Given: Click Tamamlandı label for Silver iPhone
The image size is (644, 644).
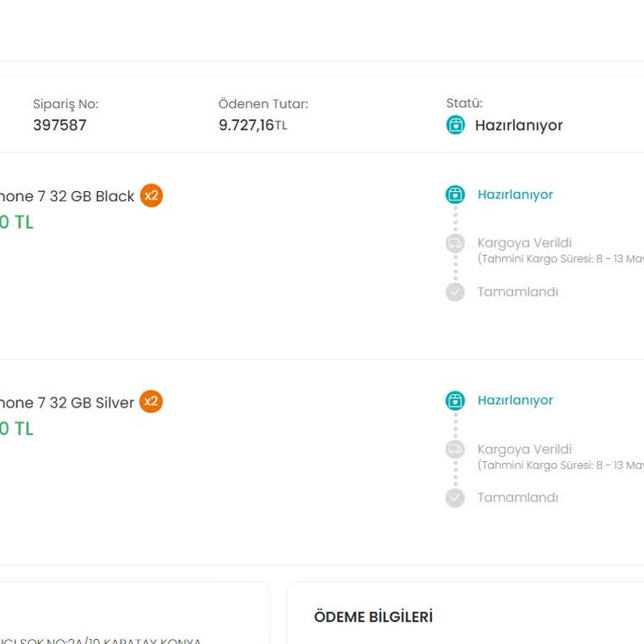Looking at the screenshot, I should pos(517,498).
